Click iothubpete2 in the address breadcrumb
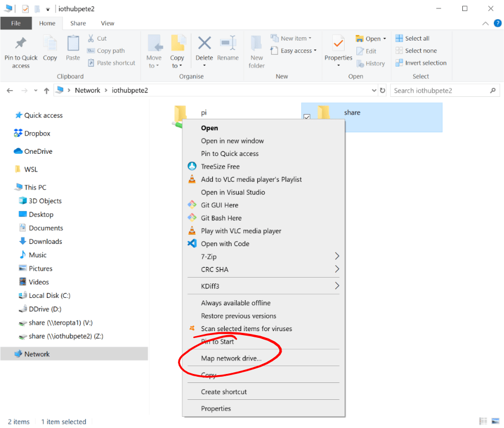Screen dimensions: 504x428 tap(130, 90)
